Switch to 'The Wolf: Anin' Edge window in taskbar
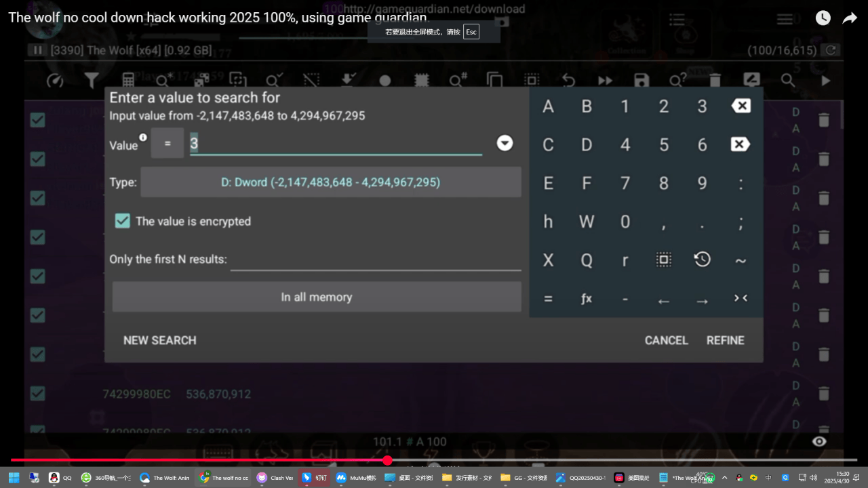 click(164, 478)
